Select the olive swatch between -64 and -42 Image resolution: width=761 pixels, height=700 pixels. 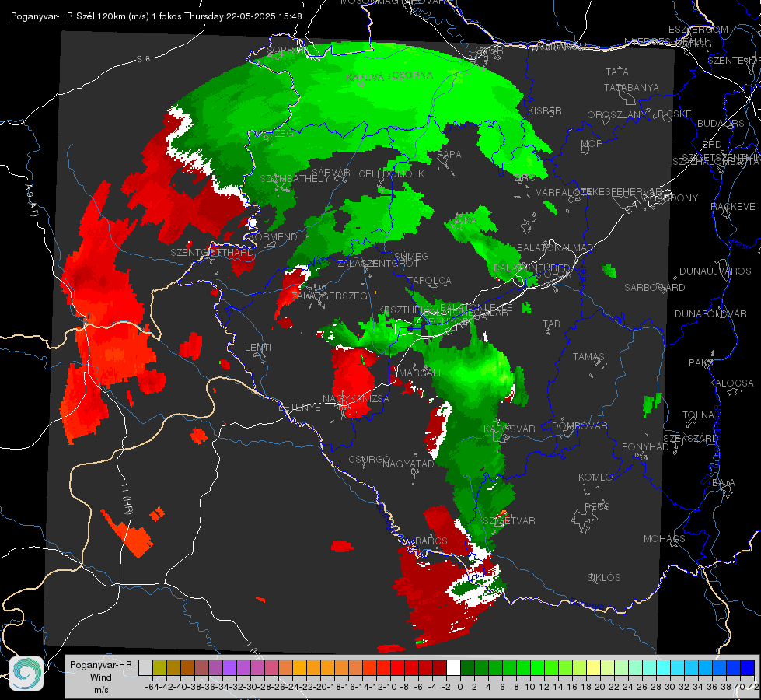point(159,667)
